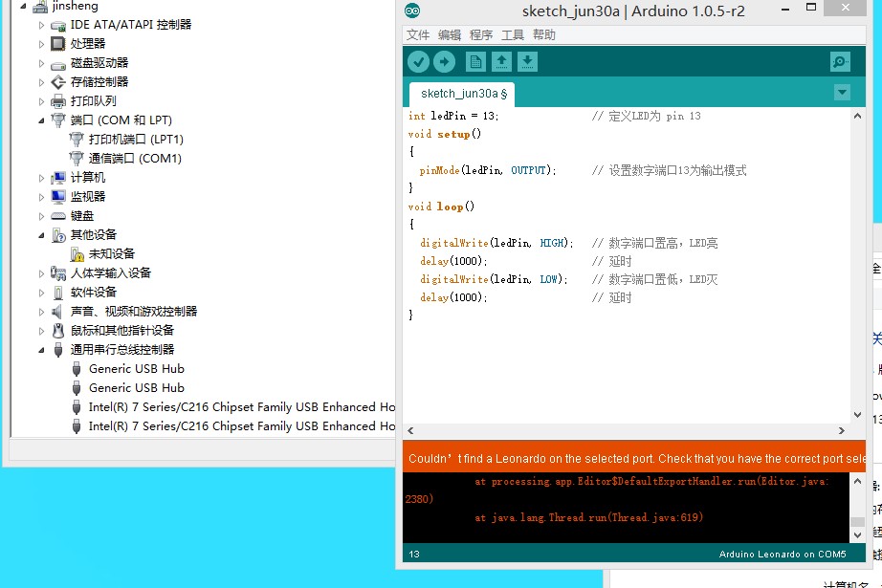This screenshot has height=588, width=882.
Task: Create a new sketch with New icon
Action: pos(475,62)
